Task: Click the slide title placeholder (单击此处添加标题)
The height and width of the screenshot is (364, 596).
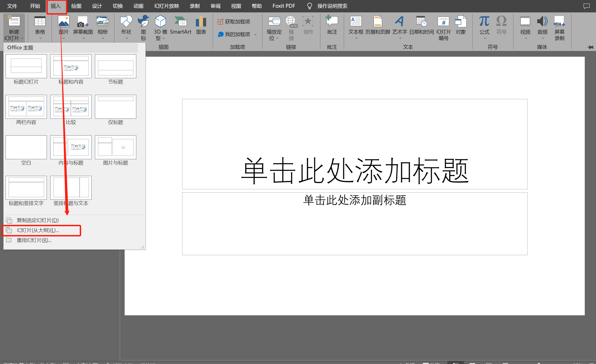Action: pyautogui.click(x=355, y=144)
